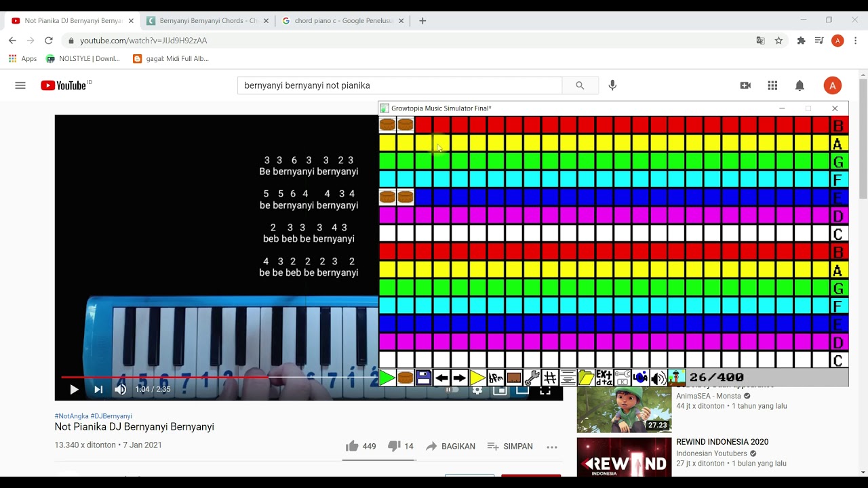Open the YouTube hamburger guide menu
The width and height of the screenshot is (868, 488).
pos(20,85)
